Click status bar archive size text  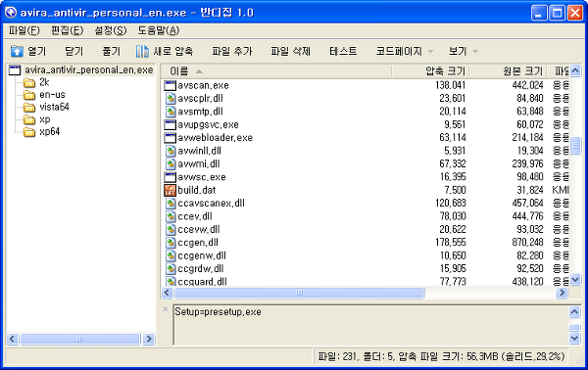click(441, 356)
